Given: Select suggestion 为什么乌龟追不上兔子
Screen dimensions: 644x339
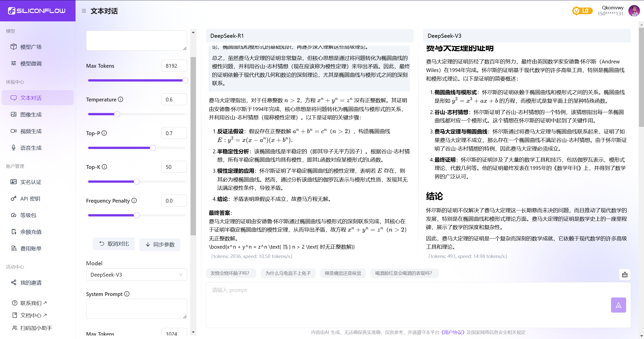Looking at the screenshot, I should click(x=288, y=273).
